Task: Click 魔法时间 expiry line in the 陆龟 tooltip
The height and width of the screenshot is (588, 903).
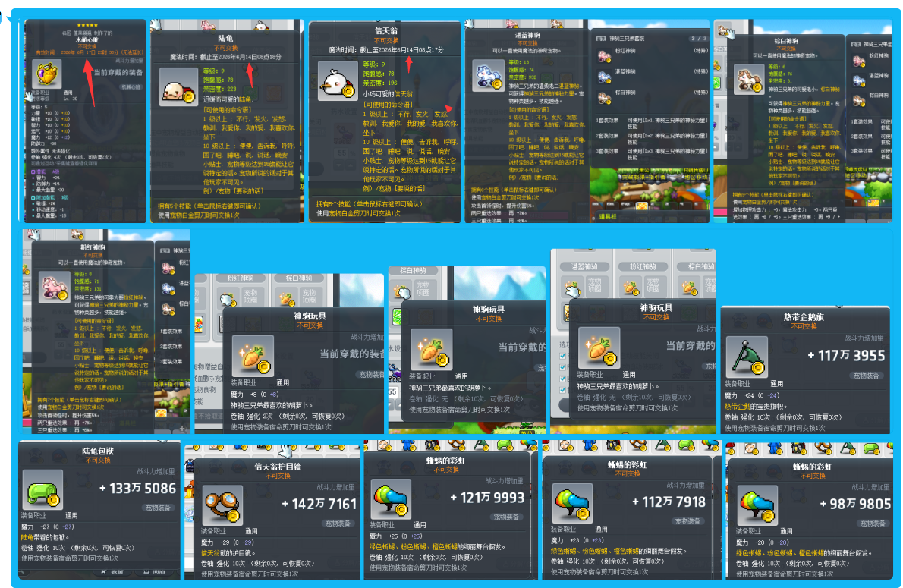Action: pyautogui.click(x=225, y=57)
